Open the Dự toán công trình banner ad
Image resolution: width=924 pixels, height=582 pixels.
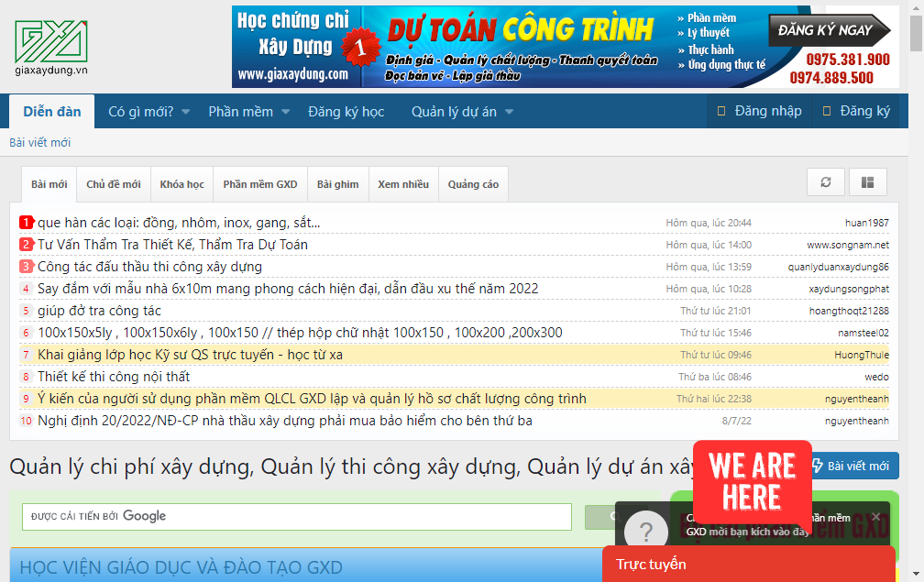click(x=565, y=47)
